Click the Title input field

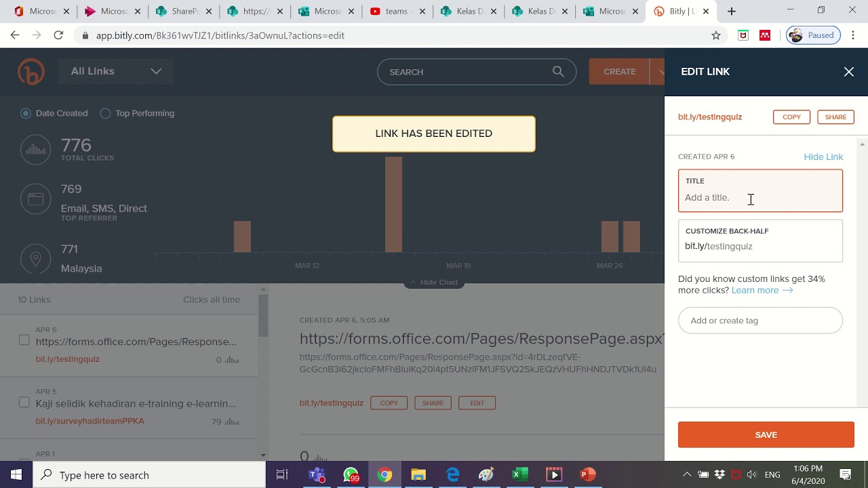tap(760, 191)
